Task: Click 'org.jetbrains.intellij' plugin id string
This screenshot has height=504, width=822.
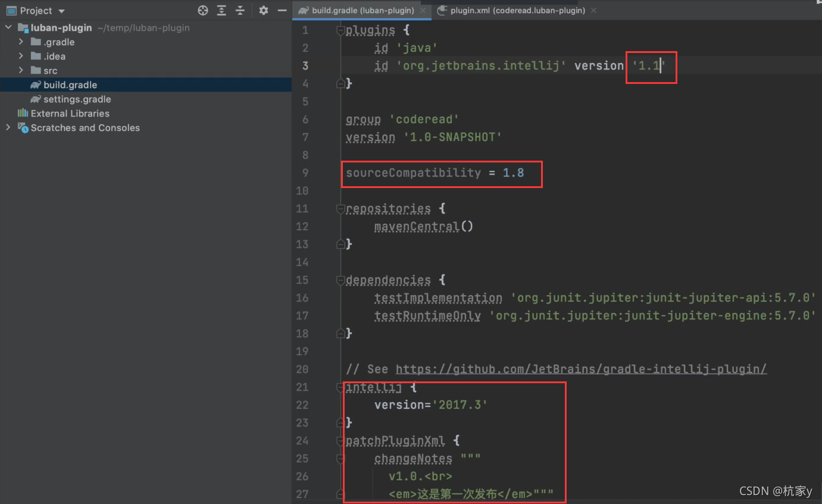Action: pyautogui.click(x=482, y=65)
